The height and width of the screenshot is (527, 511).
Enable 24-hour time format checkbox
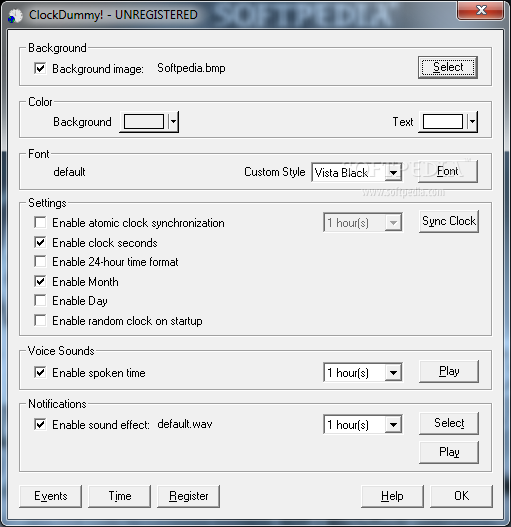40,261
